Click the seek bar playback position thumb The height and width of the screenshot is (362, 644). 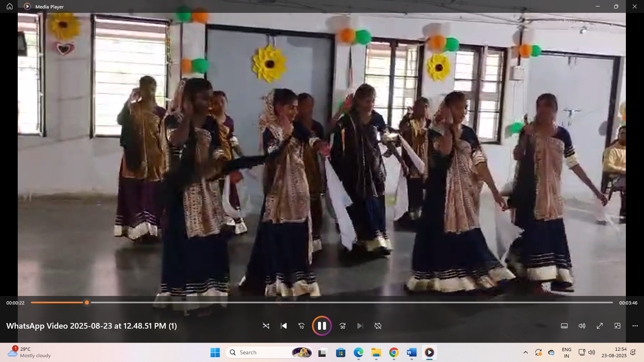point(87,302)
